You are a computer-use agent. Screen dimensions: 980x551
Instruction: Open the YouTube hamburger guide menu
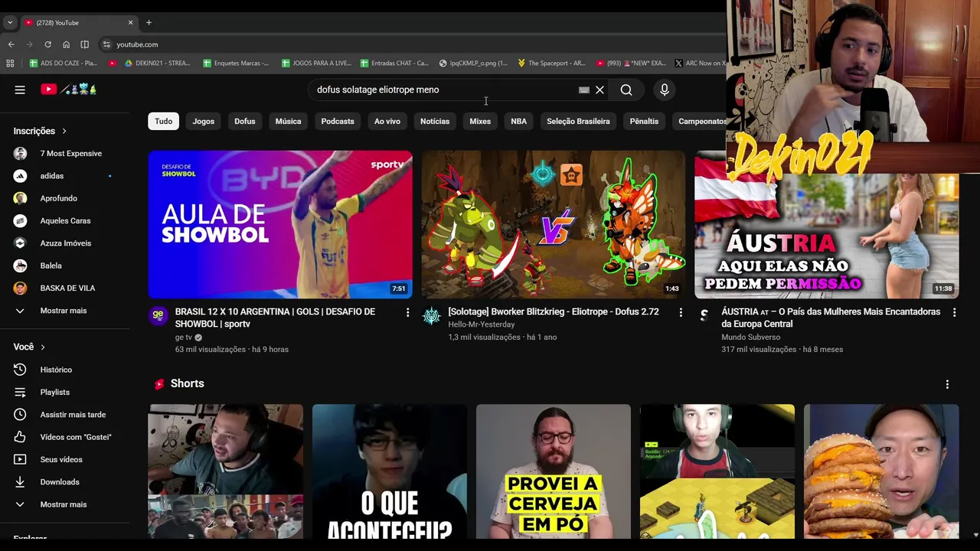pos(20,90)
